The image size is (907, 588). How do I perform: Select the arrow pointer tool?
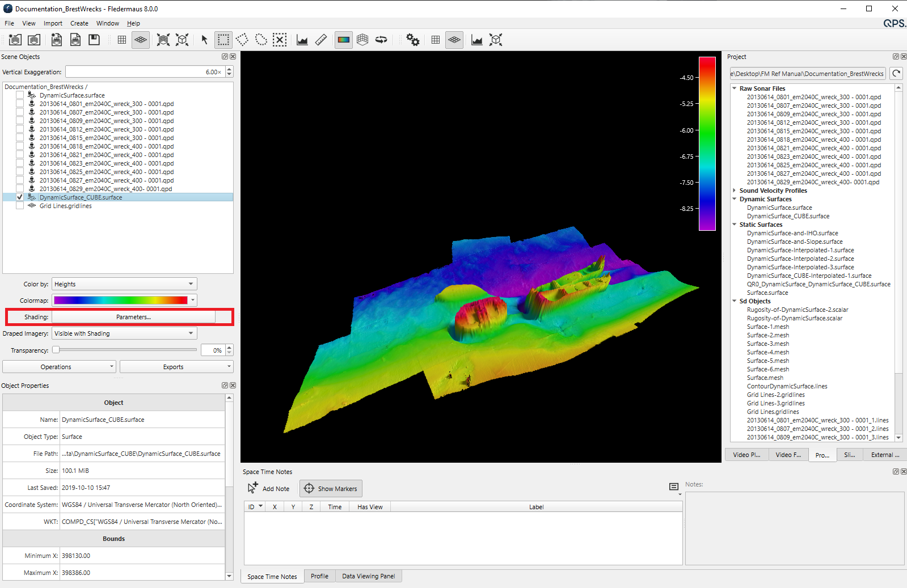coord(204,40)
